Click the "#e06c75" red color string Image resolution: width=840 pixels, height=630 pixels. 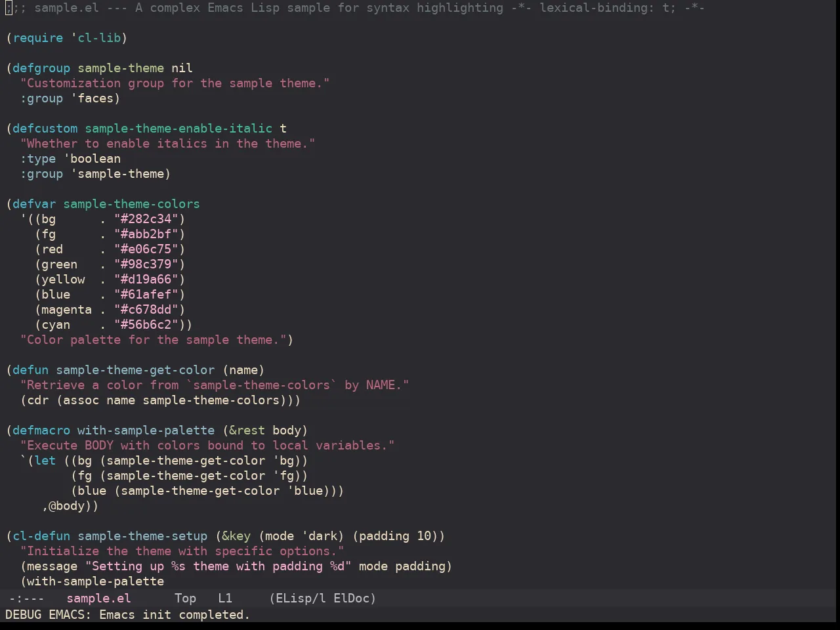tap(146, 249)
